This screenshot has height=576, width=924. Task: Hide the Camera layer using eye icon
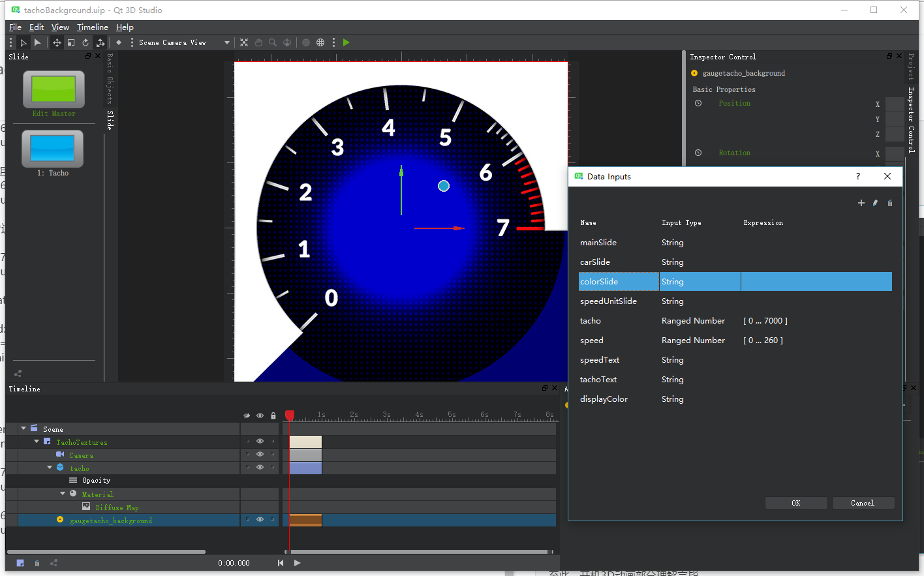[260, 454]
